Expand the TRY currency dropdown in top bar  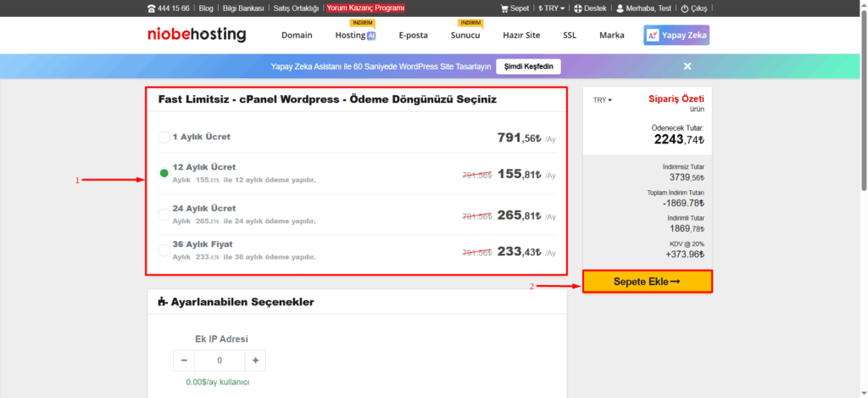552,8
